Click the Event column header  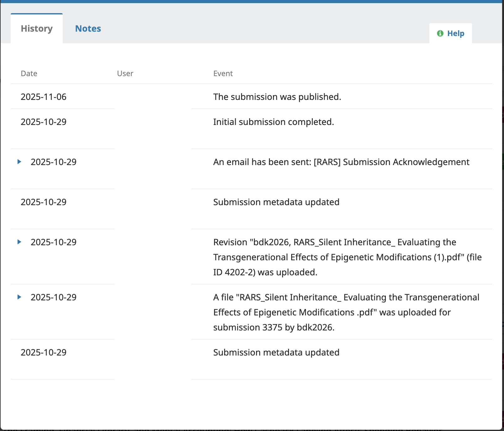click(223, 74)
